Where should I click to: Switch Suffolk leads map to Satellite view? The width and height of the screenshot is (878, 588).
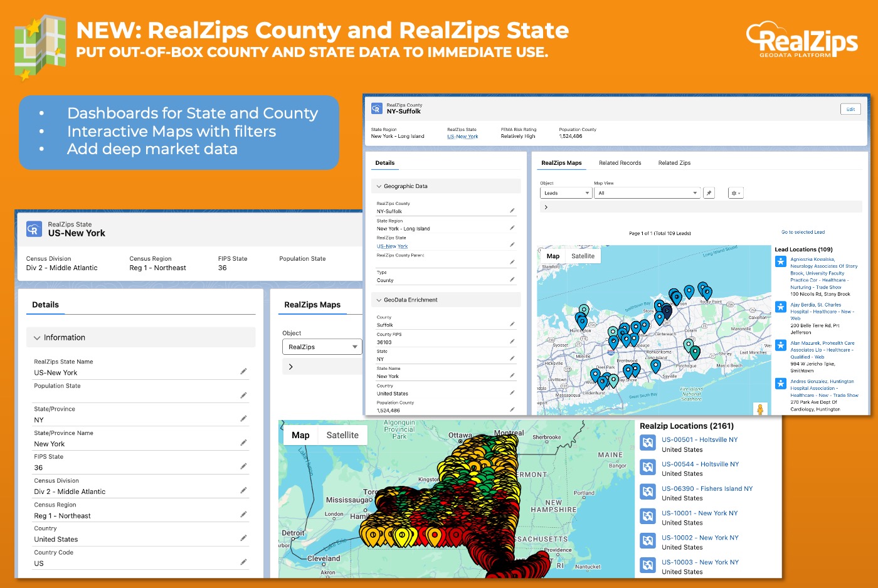pos(583,256)
